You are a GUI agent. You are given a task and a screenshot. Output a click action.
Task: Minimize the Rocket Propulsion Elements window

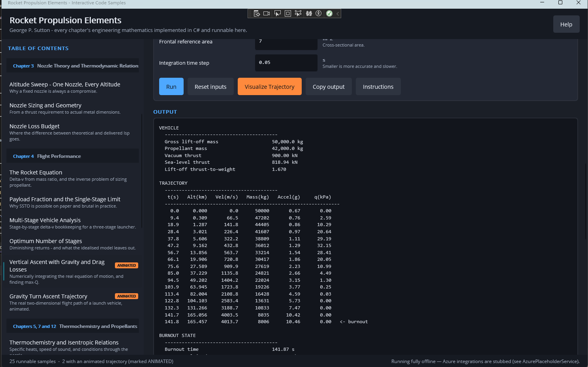point(542,3)
